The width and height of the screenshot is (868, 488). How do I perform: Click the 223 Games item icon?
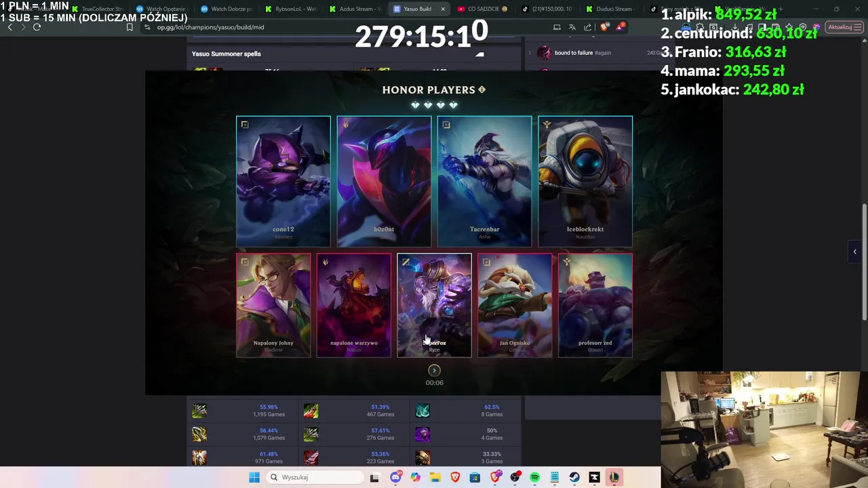(311, 457)
